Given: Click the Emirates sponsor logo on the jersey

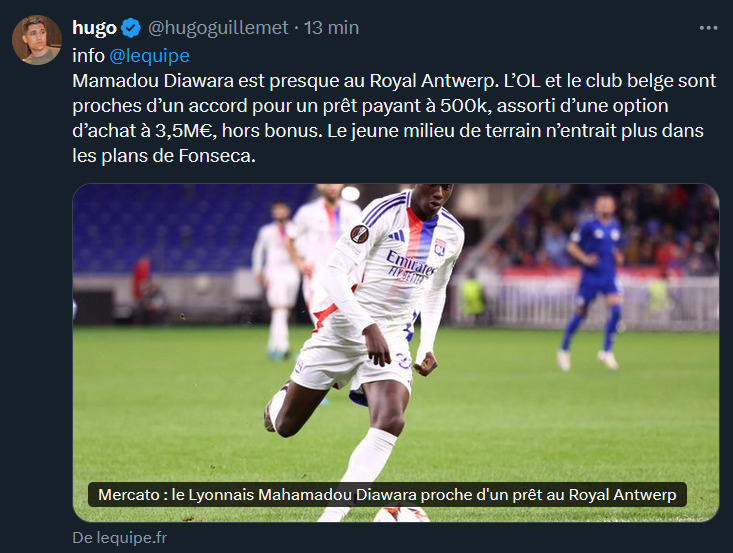Looking at the screenshot, I should click(x=410, y=266).
